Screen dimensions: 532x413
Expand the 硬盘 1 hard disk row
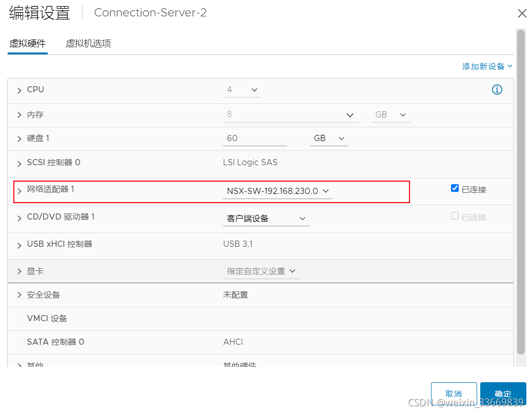pos(19,139)
